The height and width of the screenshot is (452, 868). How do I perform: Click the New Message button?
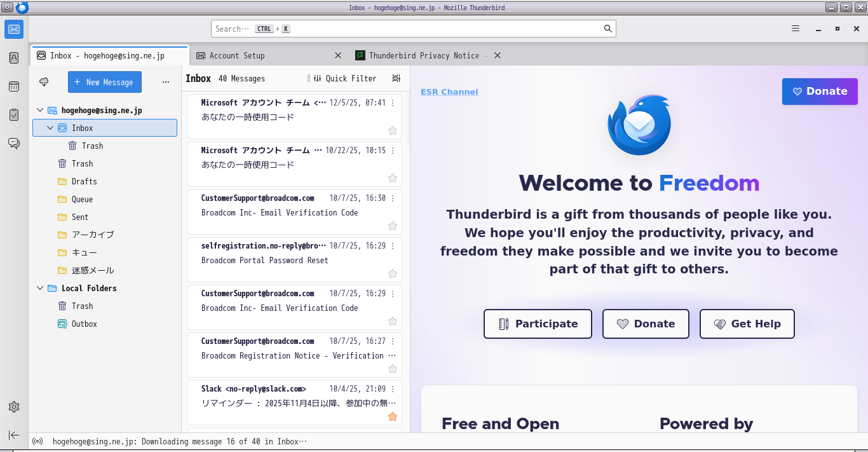tap(105, 82)
